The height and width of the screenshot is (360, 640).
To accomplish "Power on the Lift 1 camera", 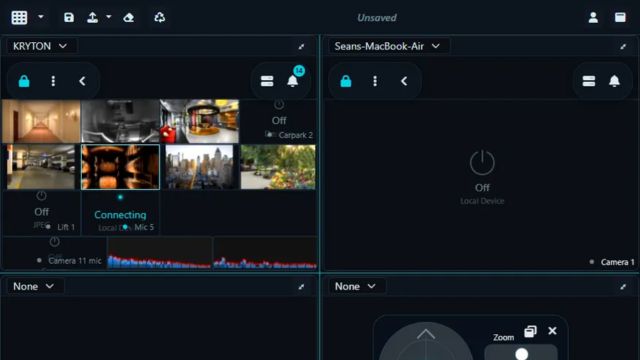I will point(41,196).
